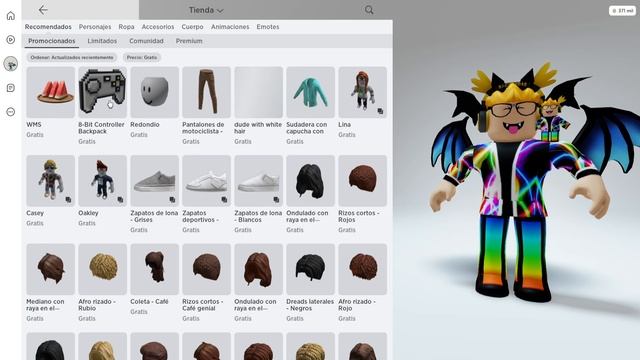The image size is (640, 360).
Task: Open the avatar icon in sidebar
Action: 11,64
